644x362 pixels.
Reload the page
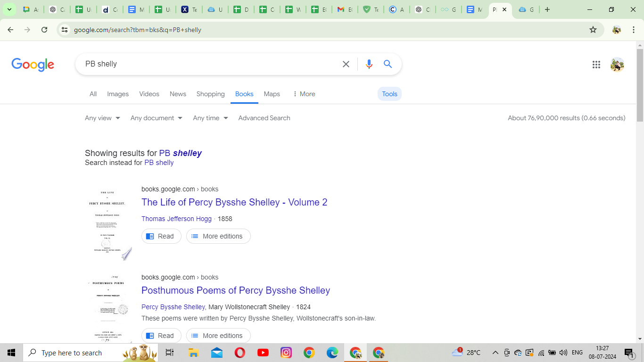pos(44,30)
